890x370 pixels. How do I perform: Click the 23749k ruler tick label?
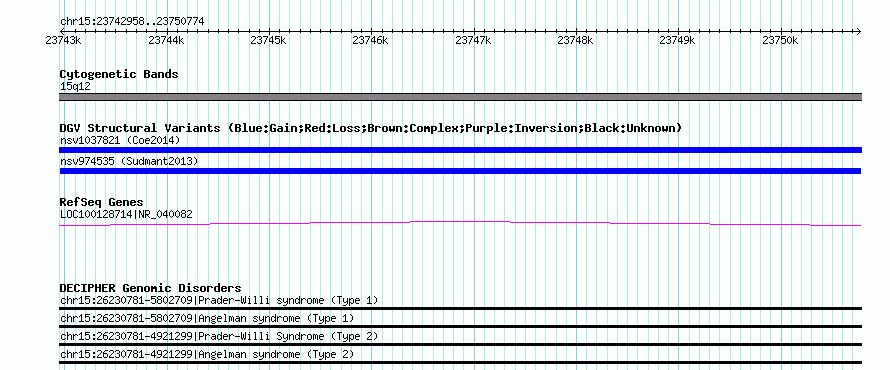tap(678, 40)
